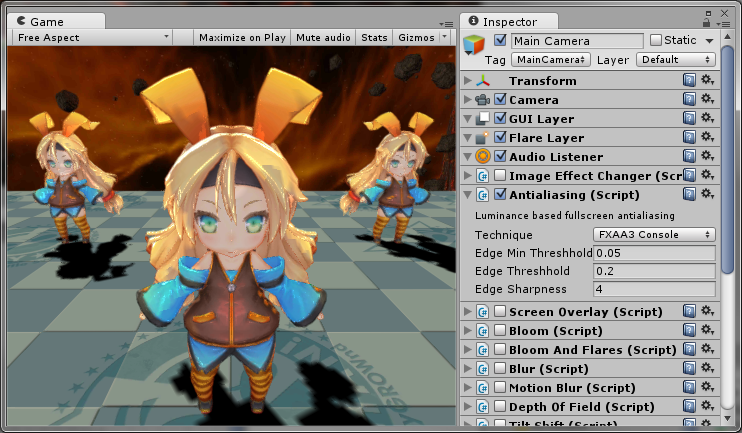This screenshot has height=433, width=742.
Task: Click the Inspector vertical scrollbar thumb
Action: [728, 159]
